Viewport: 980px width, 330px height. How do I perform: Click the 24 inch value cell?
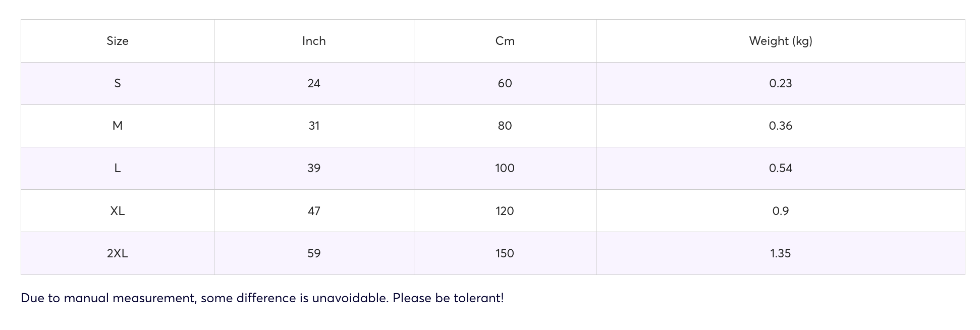(314, 83)
